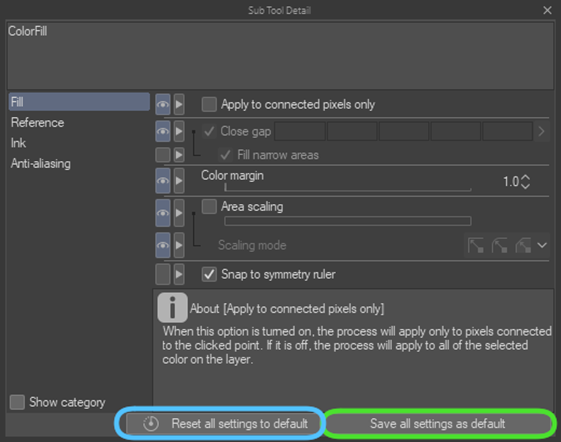561x442 pixels.
Task: Click Save all settings as default
Action: coord(438,423)
